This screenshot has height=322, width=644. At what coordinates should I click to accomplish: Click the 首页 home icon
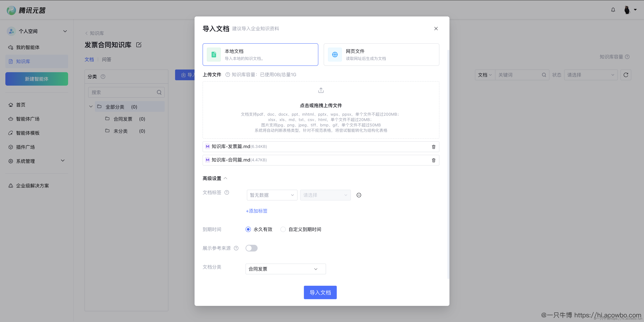pos(11,105)
